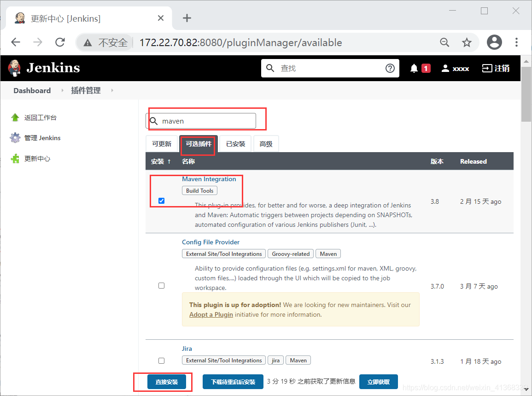Click the green up-arrow icon
The image size is (532, 396).
tap(15, 118)
